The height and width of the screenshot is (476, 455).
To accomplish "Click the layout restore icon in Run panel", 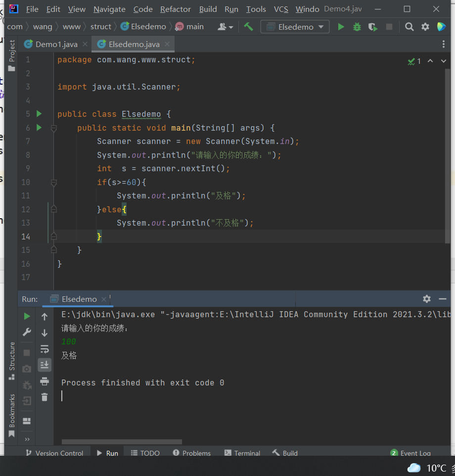I will [27, 421].
